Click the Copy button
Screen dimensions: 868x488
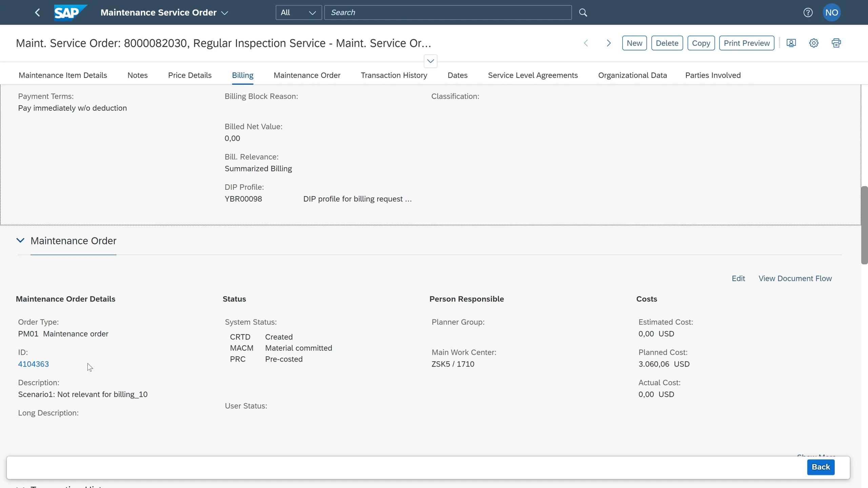(701, 43)
